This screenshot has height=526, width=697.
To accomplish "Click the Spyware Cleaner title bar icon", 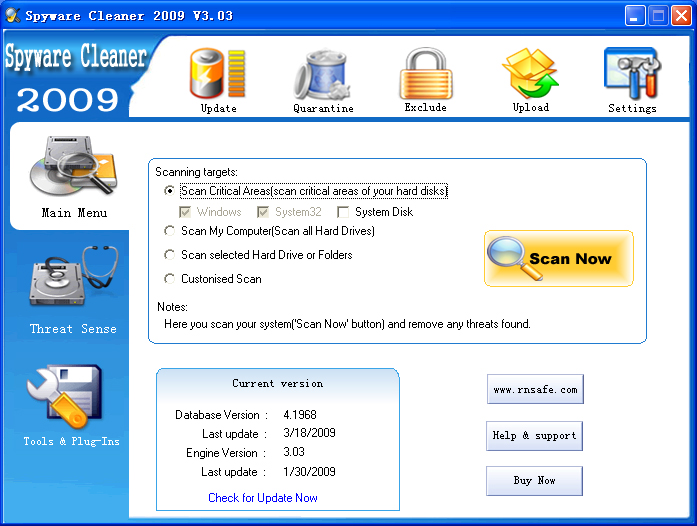I will tap(13, 16).
